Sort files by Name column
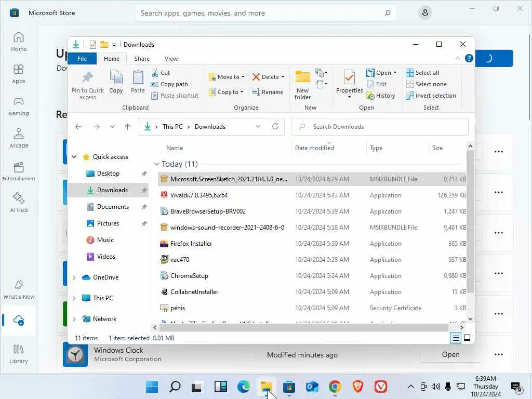Viewport: 532px width, 399px height. [x=175, y=148]
